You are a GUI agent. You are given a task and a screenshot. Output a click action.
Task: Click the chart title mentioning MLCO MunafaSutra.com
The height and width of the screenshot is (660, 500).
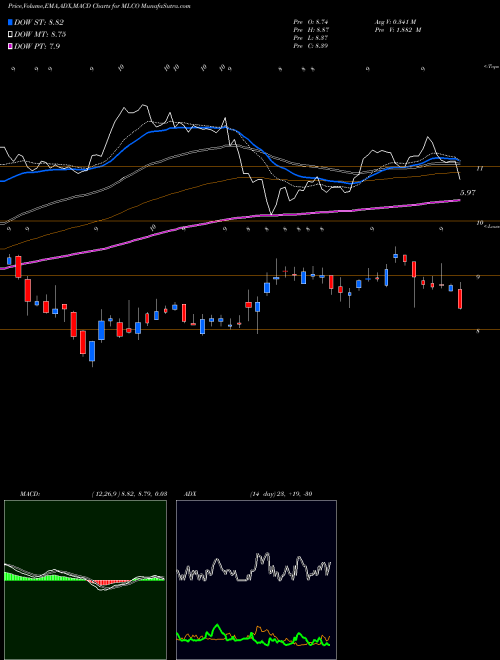(x=99, y=6)
